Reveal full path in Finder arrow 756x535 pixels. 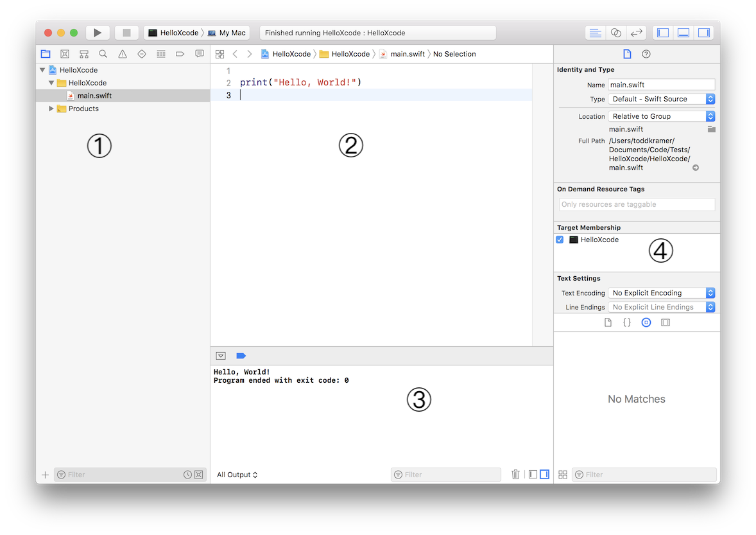[695, 168]
